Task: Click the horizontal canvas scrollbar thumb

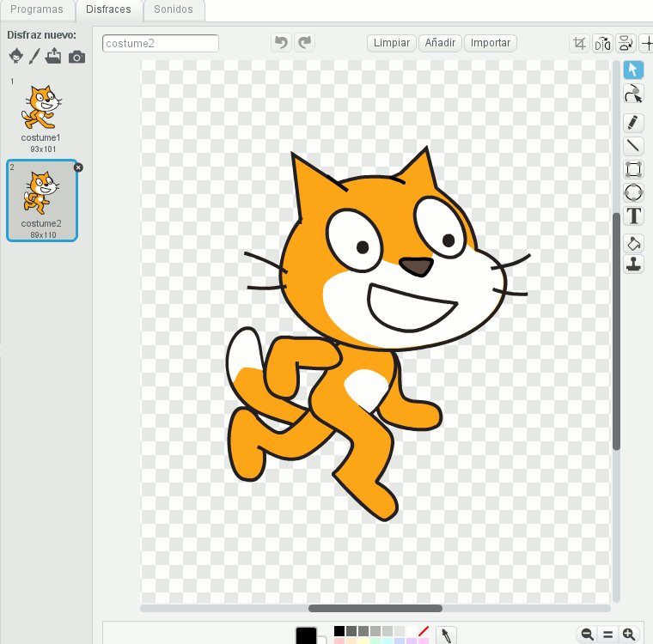Action: [x=375, y=608]
